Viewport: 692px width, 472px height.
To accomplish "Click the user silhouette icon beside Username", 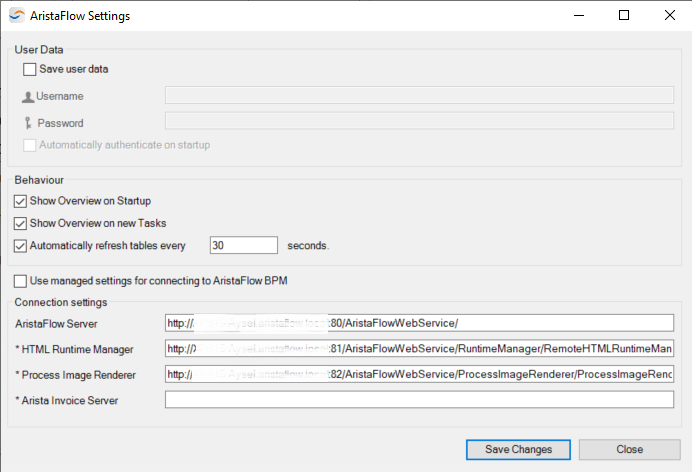I will [x=28, y=97].
